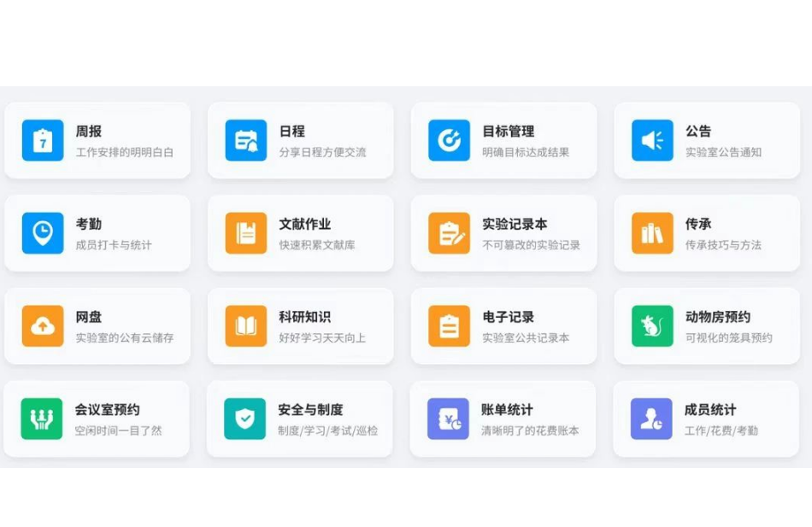Click the 账单统计 purple bill ledger icon
This screenshot has height=527, width=812.
pyautogui.click(x=449, y=419)
